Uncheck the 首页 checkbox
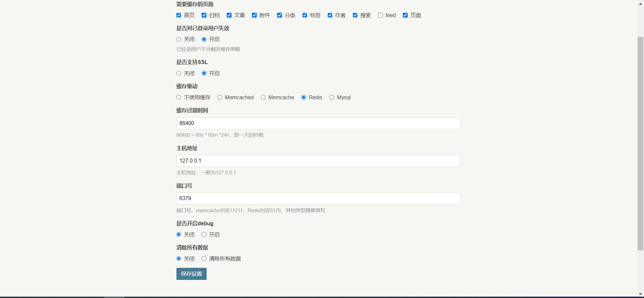The height and width of the screenshot is (298, 644). click(179, 15)
